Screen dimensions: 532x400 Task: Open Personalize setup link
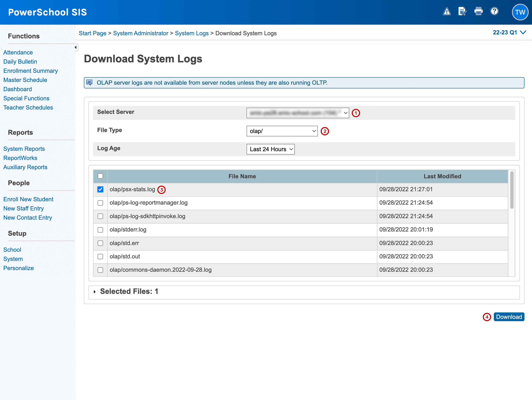coord(19,268)
